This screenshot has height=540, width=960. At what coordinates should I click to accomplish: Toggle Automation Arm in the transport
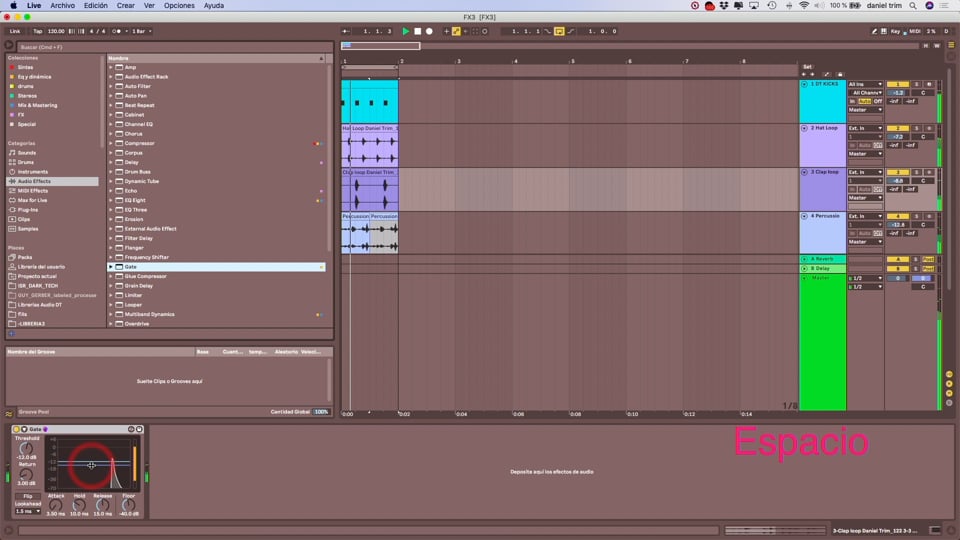tap(456, 31)
